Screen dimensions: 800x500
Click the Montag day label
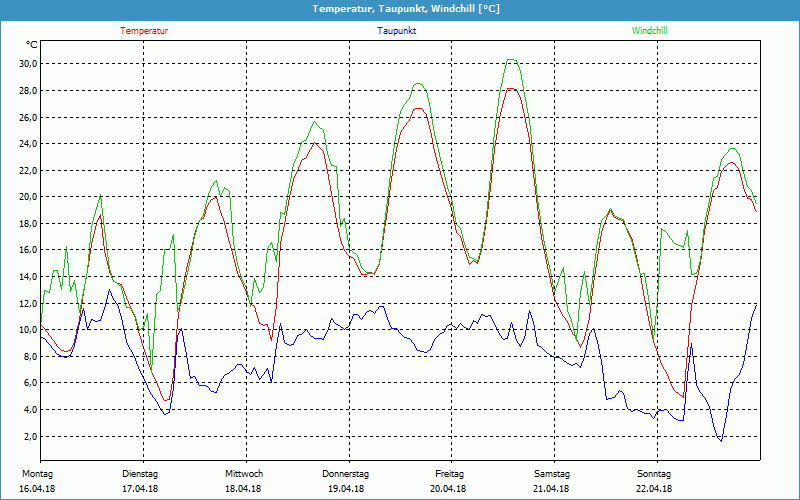38,474
